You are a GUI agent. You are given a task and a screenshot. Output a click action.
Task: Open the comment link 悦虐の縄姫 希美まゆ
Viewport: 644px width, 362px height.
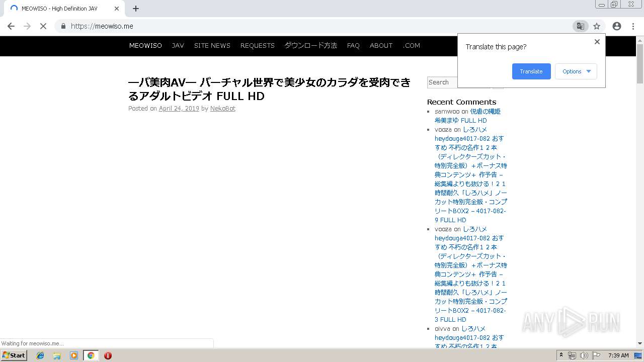point(468,116)
